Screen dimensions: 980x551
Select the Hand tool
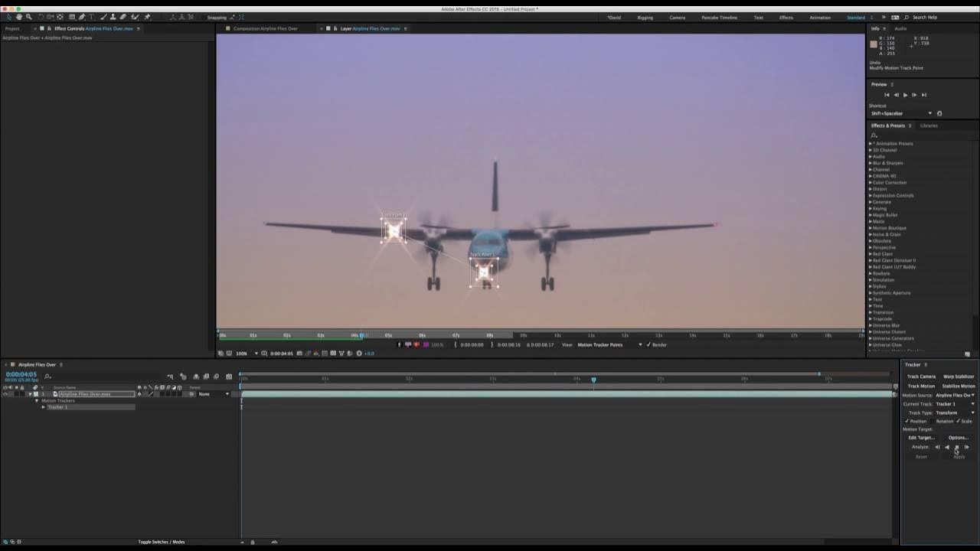[x=19, y=17]
